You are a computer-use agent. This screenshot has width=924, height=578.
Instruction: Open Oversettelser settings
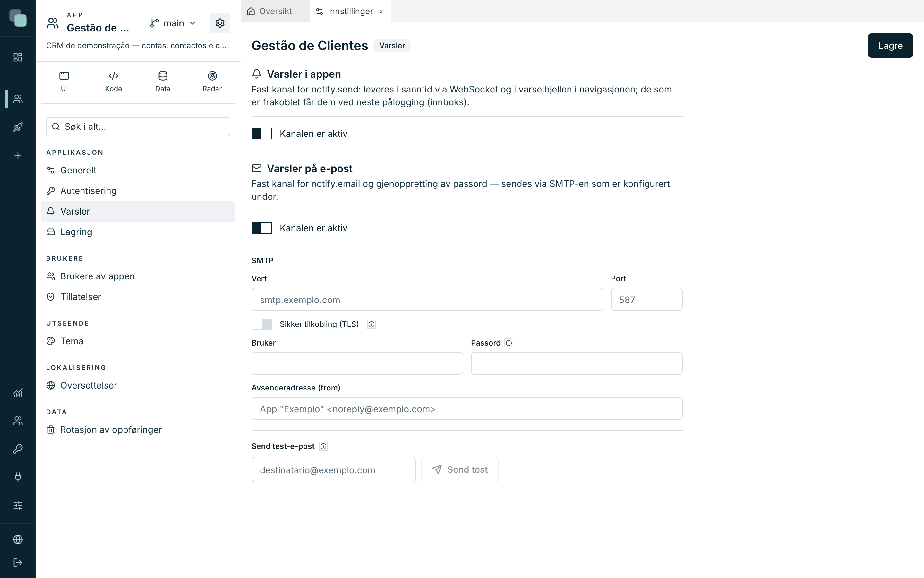tap(138, 385)
